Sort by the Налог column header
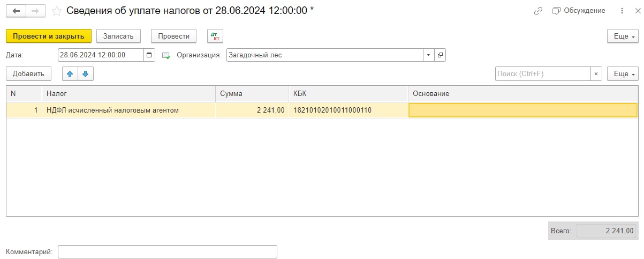 (x=128, y=94)
